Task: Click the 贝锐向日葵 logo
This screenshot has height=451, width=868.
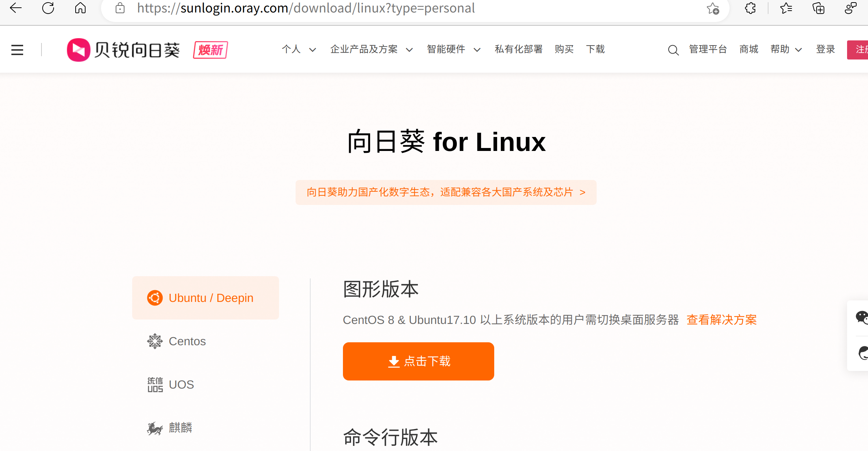Action: pos(123,50)
